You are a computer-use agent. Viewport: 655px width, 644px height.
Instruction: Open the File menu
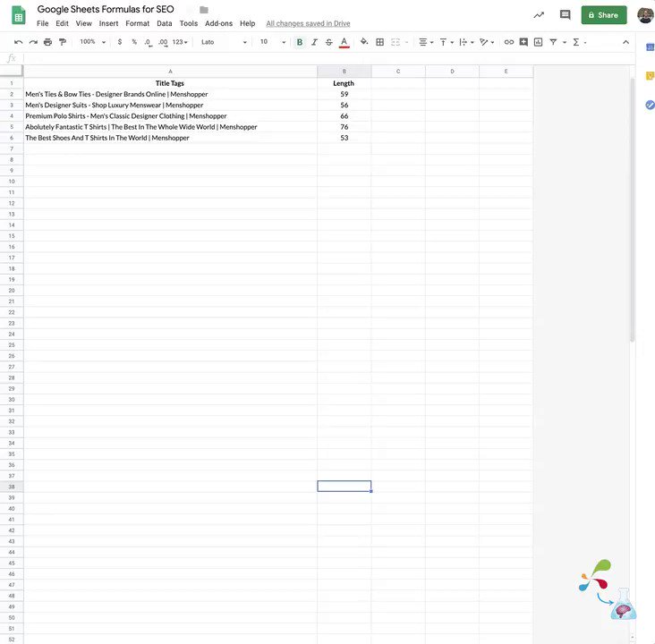coord(43,23)
